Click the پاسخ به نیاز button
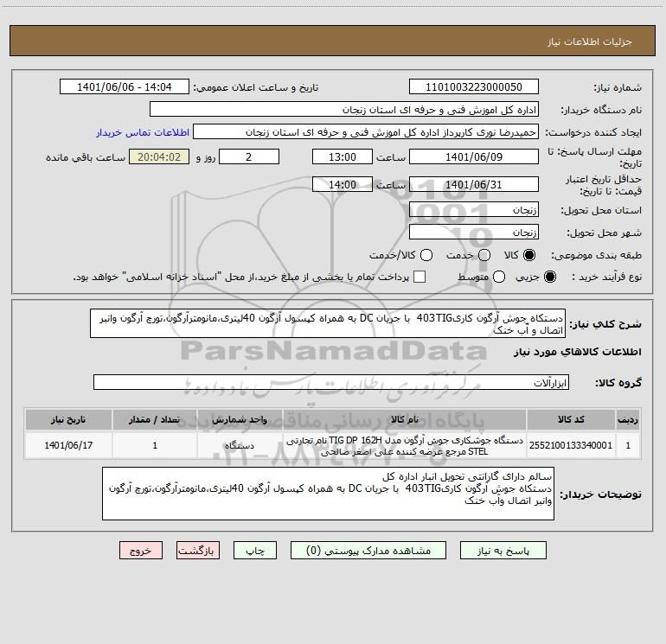Viewport: 666px width, 644px height. tap(503, 550)
